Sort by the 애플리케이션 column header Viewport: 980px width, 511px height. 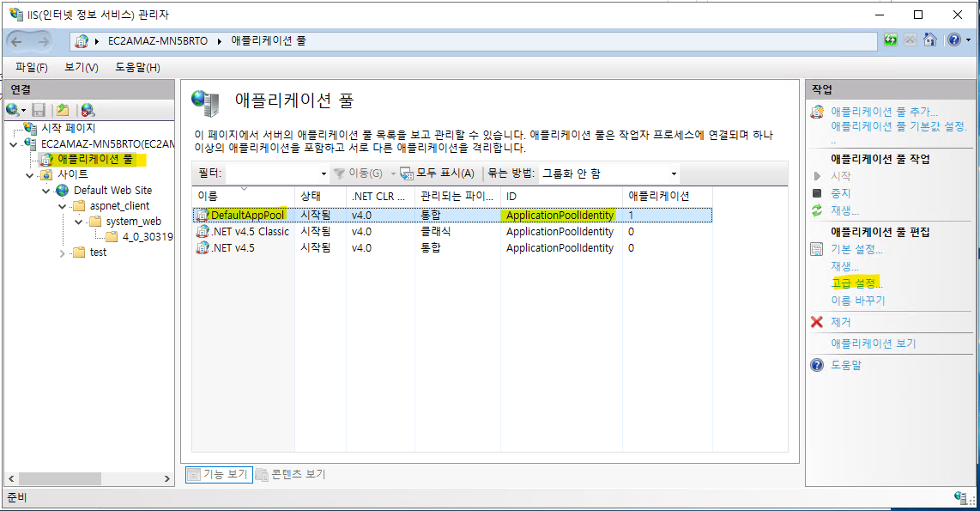click(x=668, y=196)
